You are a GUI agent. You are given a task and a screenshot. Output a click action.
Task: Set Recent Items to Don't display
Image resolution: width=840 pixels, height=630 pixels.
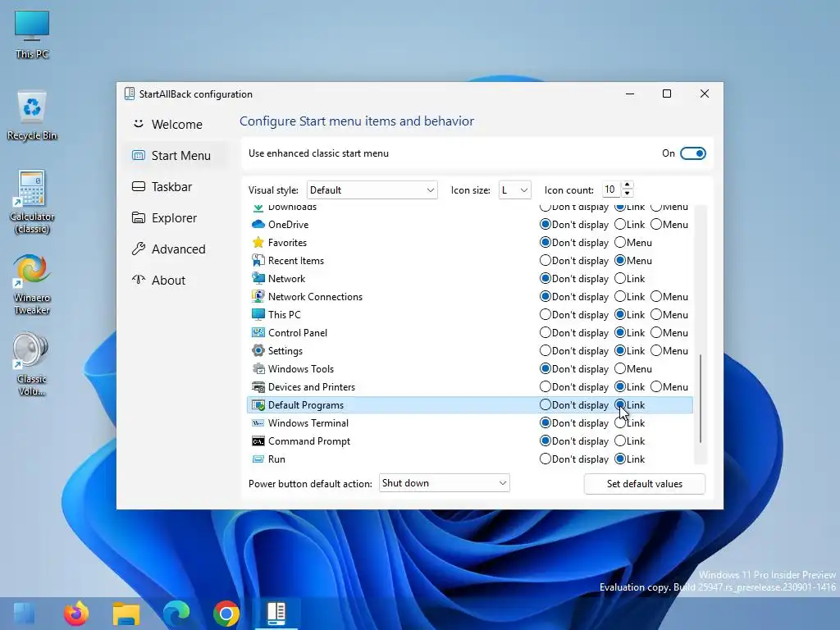click(546, 260)
